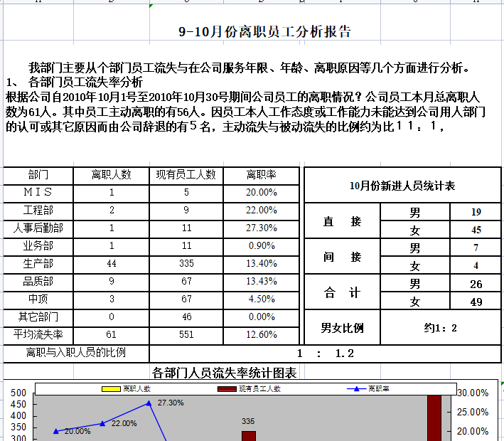The width and height of the screenshot is (504, 441).
Task: Select the 44 departures cell for 生产部
Action: pyautogui.click(x=111, y=265)
